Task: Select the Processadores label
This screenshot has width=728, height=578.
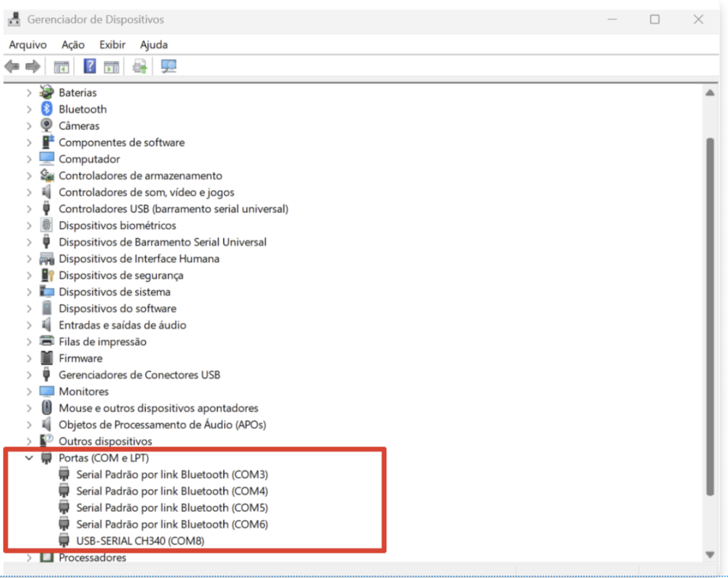Action: [x=92, y=558]
